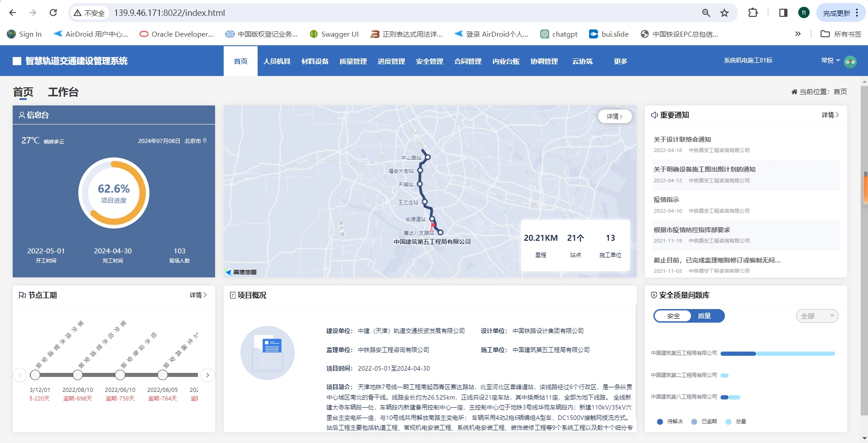Image resolution: width=868 pixels, height=443 pixels.
Task: Open 节点工期 详情 link
Action: click(198, 295)
